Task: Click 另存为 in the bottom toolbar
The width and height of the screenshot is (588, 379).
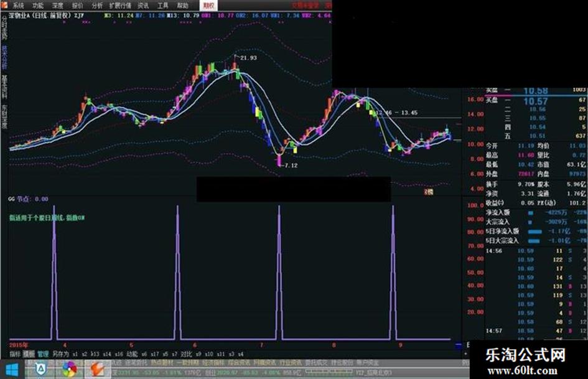Action: click(x=60, y=354)
